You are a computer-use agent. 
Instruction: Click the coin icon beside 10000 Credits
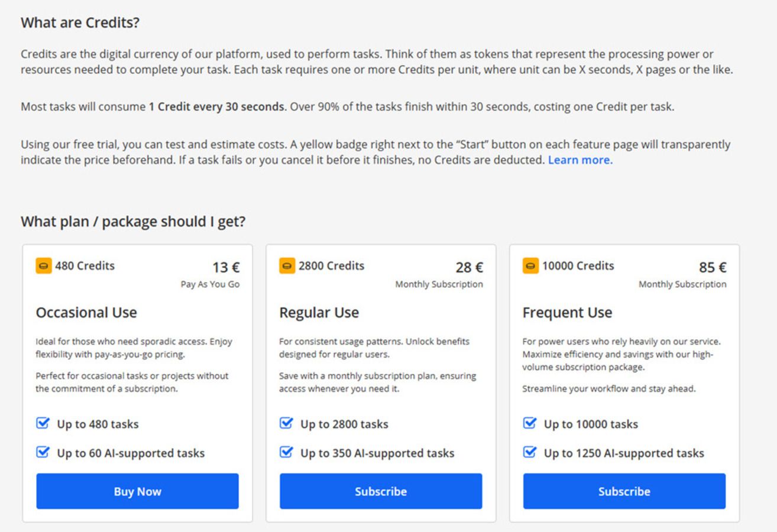click(530, 266)
